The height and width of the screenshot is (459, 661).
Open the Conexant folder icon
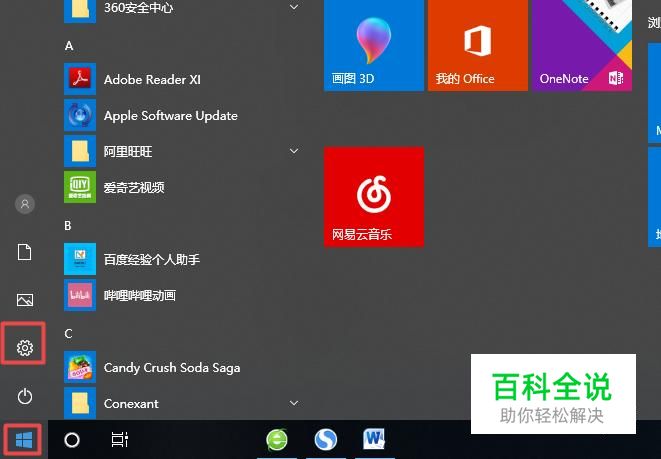click(80, 403)
